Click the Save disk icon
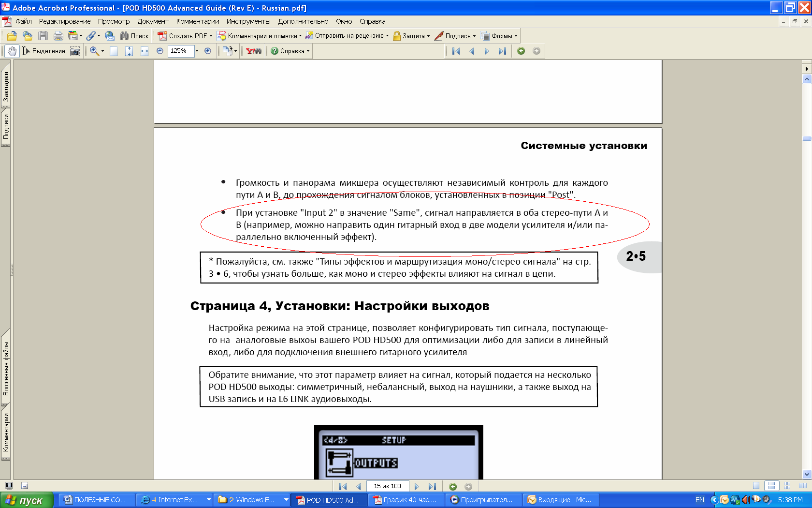 coord(43,36)
